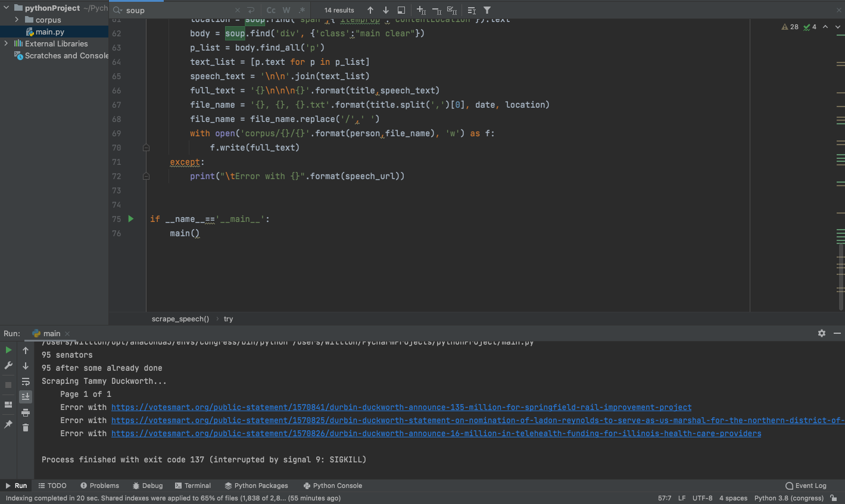Go to previous search occurrence
Image resolution: width=845 pixels, height=504 pixels.
pos(370,10)
